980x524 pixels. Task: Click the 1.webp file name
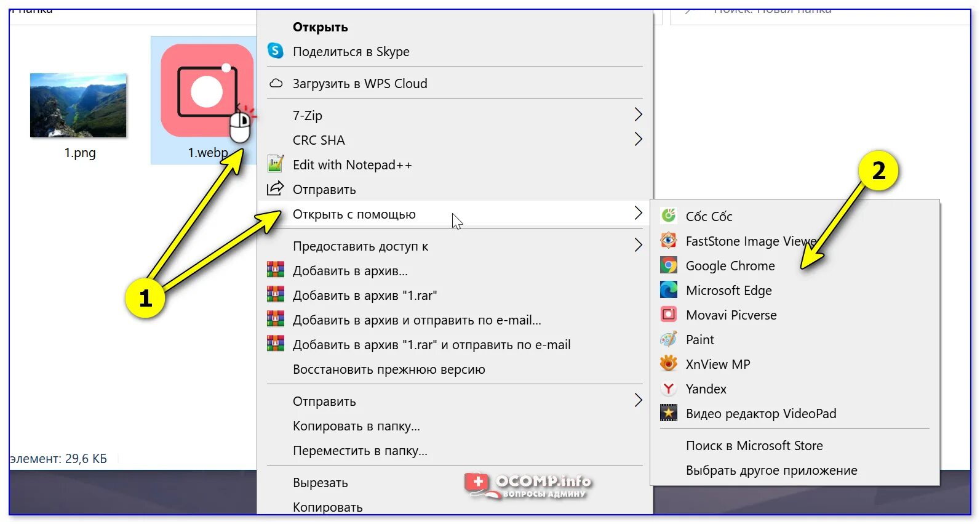coord(208,153)
